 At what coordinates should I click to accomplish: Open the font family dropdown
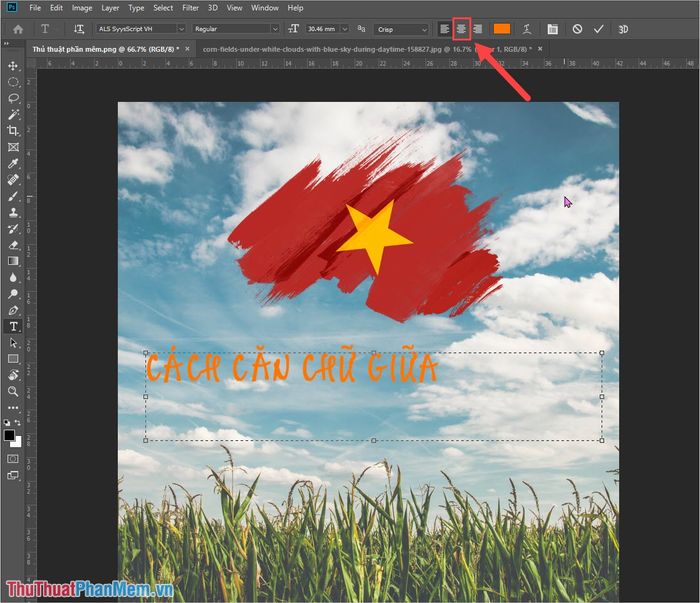181,29
